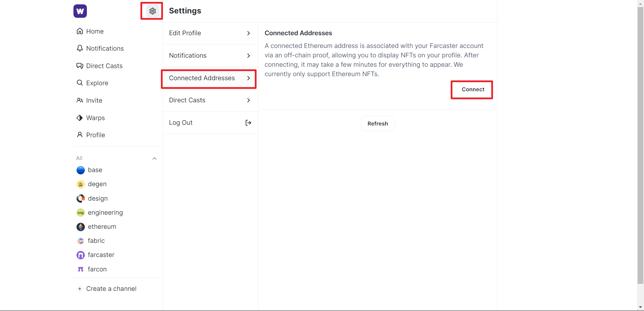Click the Notifications bell icon in sidebar

(80, 48)
